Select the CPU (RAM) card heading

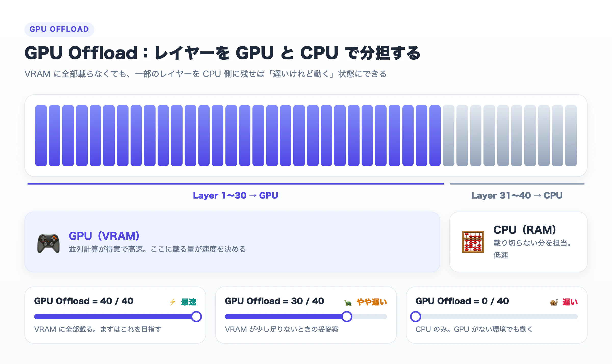point(525,230)
